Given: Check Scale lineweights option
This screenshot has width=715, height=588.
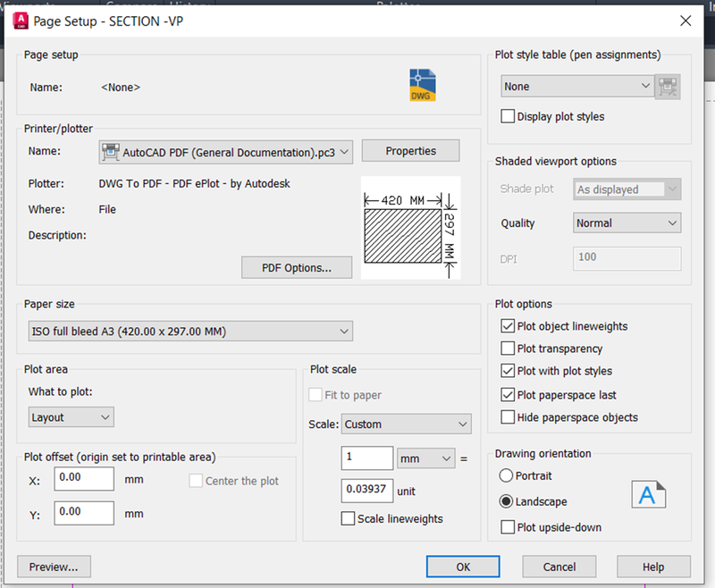Looking at the screenshot, I should [348, 518].
